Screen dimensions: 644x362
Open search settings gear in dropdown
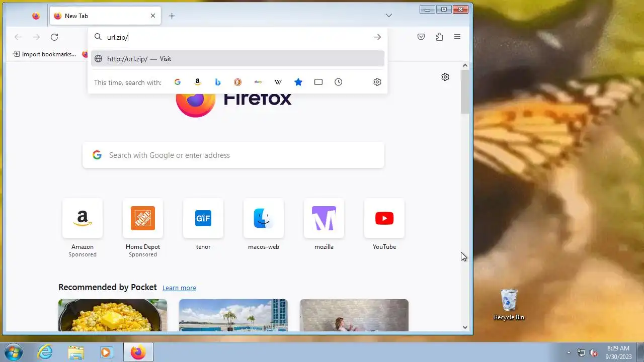click(x=377, y=82)
